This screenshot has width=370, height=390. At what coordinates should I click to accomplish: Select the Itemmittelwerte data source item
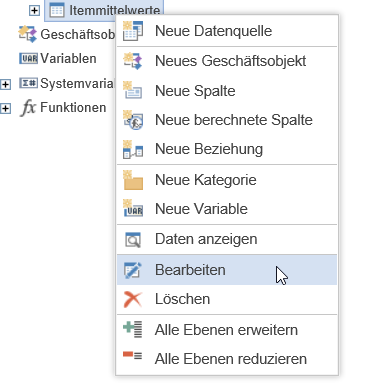pyautogui.click(x=104, y=10)
